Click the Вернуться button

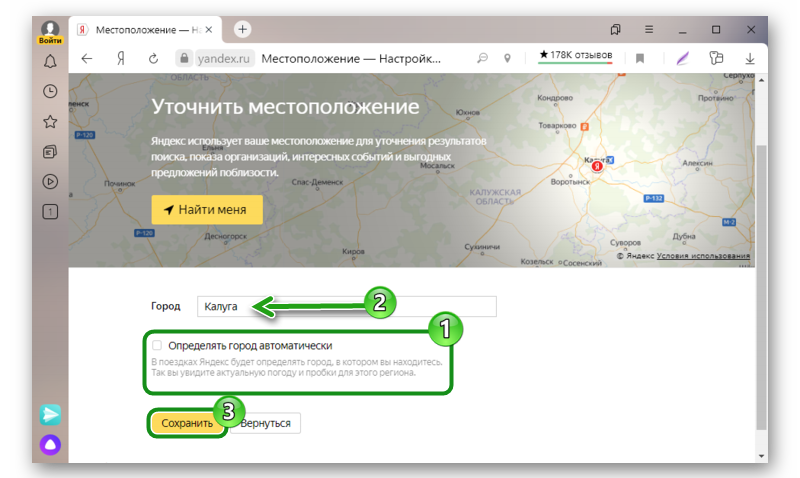coord(265,423)
